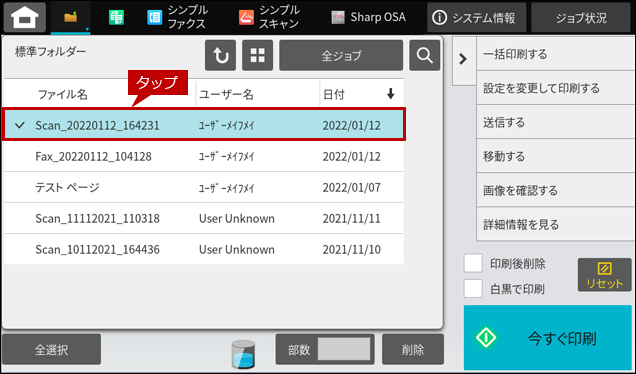
Task: Click User Unknown in Scan_11112021 row
Action: click(236, 218)
